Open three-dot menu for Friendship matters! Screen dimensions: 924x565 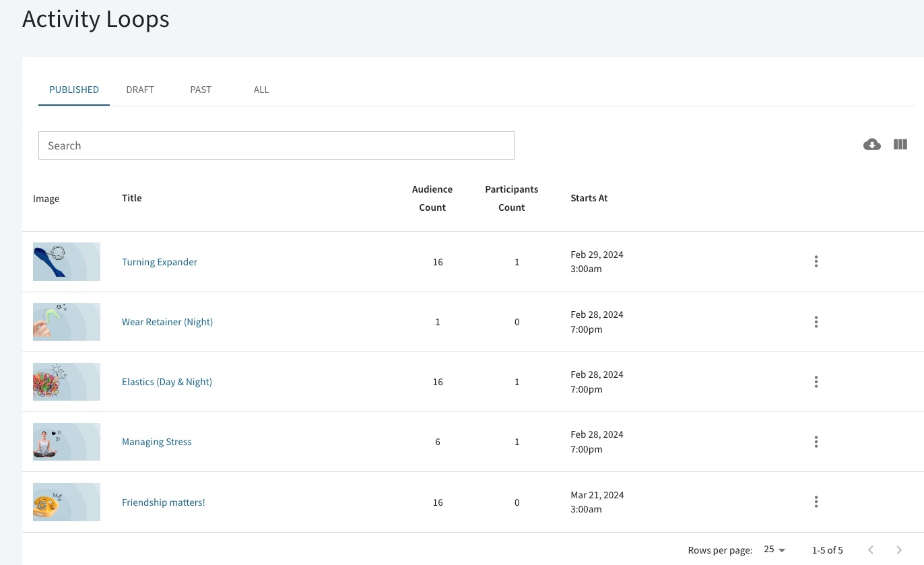point(816,502)
